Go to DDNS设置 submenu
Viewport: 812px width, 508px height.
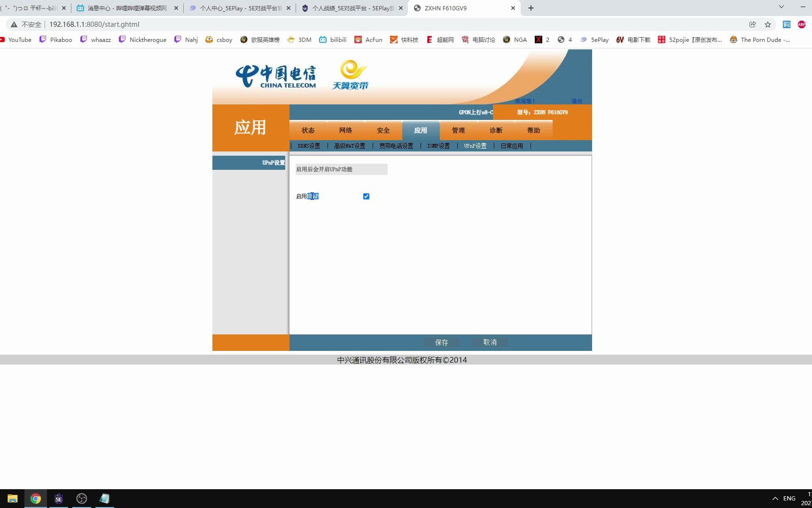point(309,146)
